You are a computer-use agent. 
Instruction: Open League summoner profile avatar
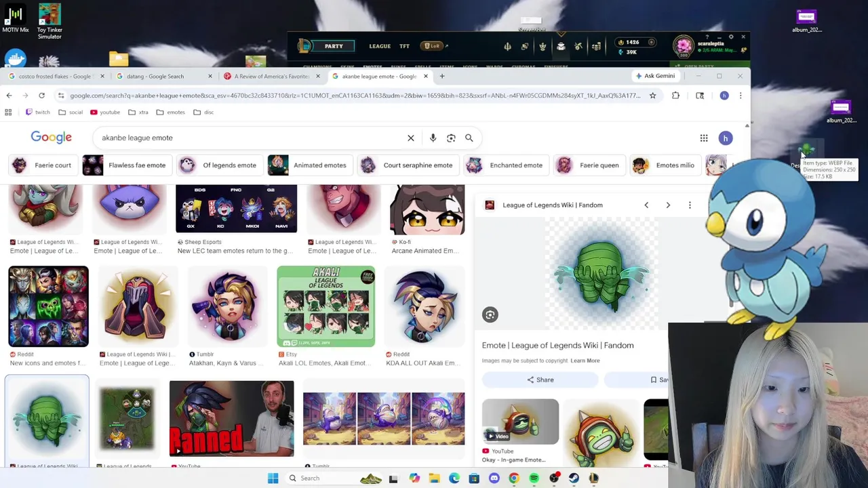point(683,46)
